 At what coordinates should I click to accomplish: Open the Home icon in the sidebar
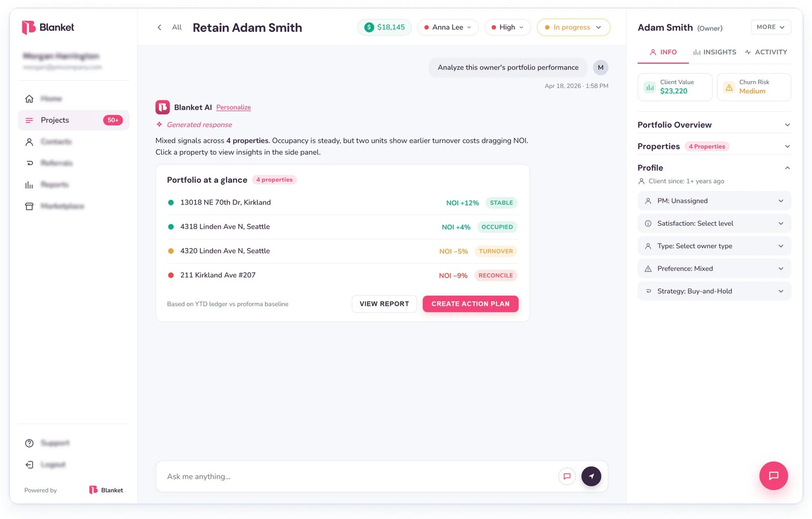click(29, 98)
